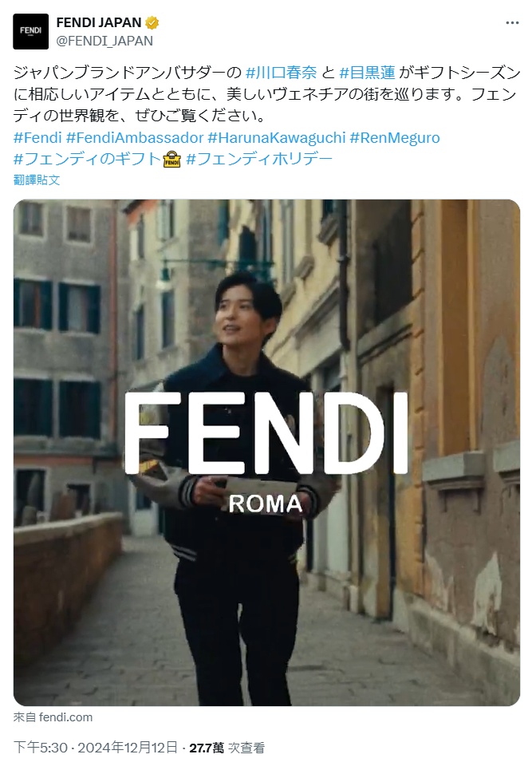Click the #FendiAmbassador hashtag
This screenshot has height=766, width=532.
click(x=135, y=138)
